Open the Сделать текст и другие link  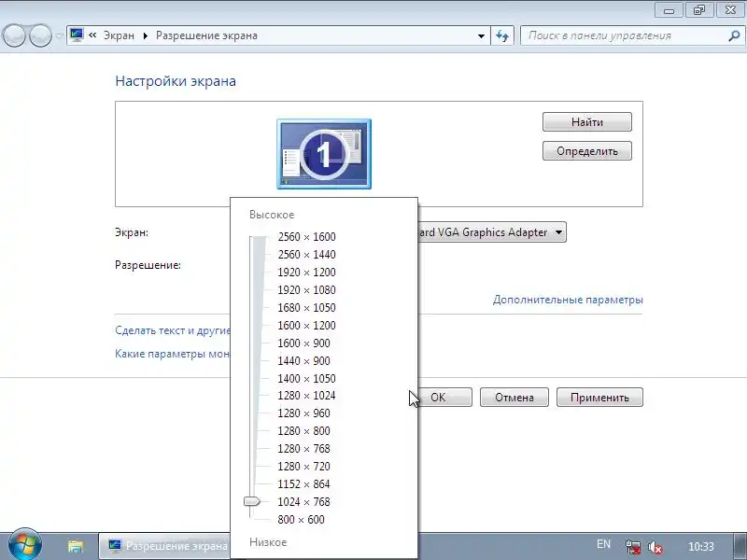coord(173,330)
